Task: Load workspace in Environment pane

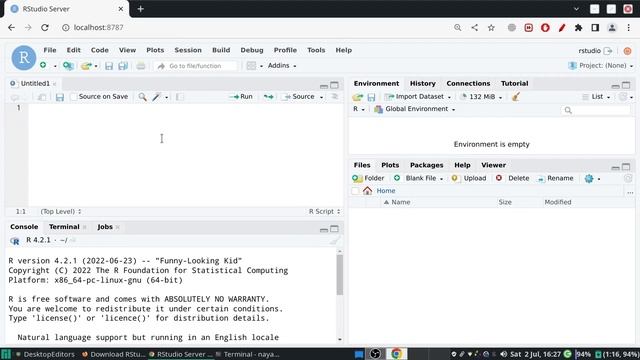Action: point(358,97)
